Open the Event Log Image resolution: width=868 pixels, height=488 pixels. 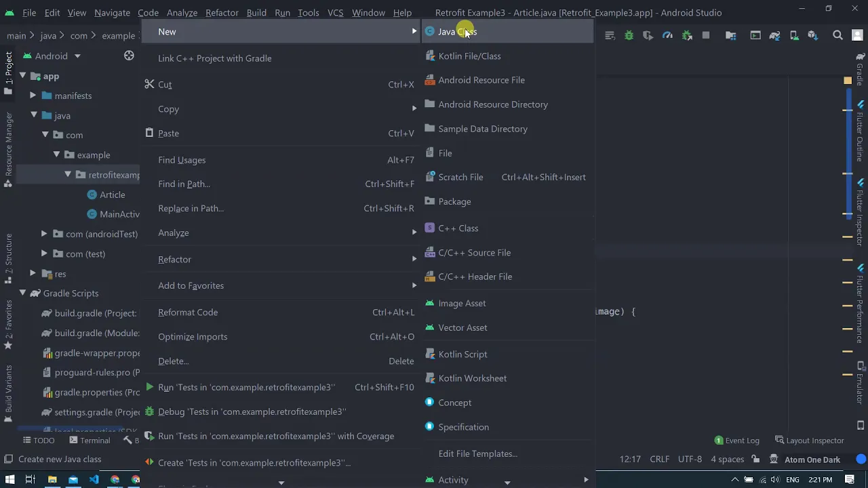pos(736,441)
